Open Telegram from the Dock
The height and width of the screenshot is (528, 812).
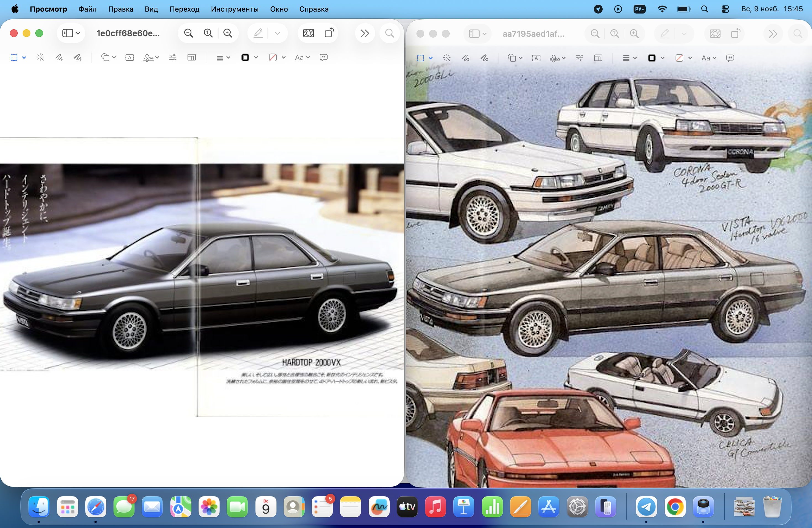pos(646,506)
